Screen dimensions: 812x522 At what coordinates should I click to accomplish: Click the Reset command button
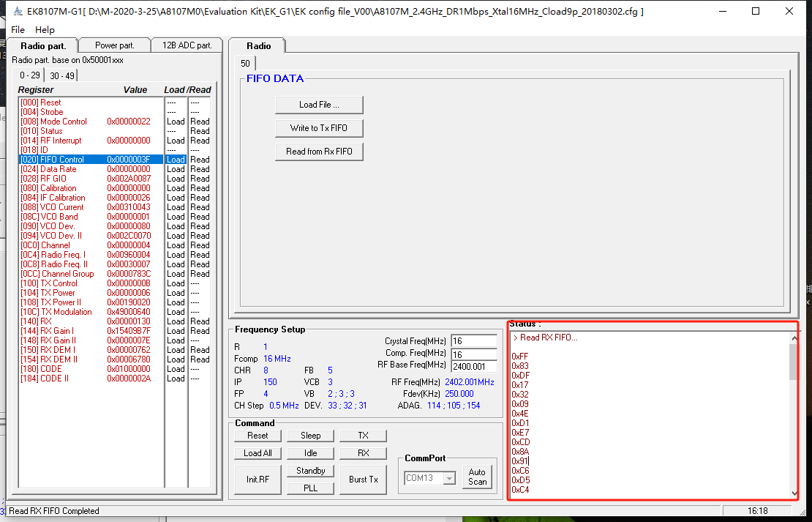pyautogui.click(x=257, y=436)
